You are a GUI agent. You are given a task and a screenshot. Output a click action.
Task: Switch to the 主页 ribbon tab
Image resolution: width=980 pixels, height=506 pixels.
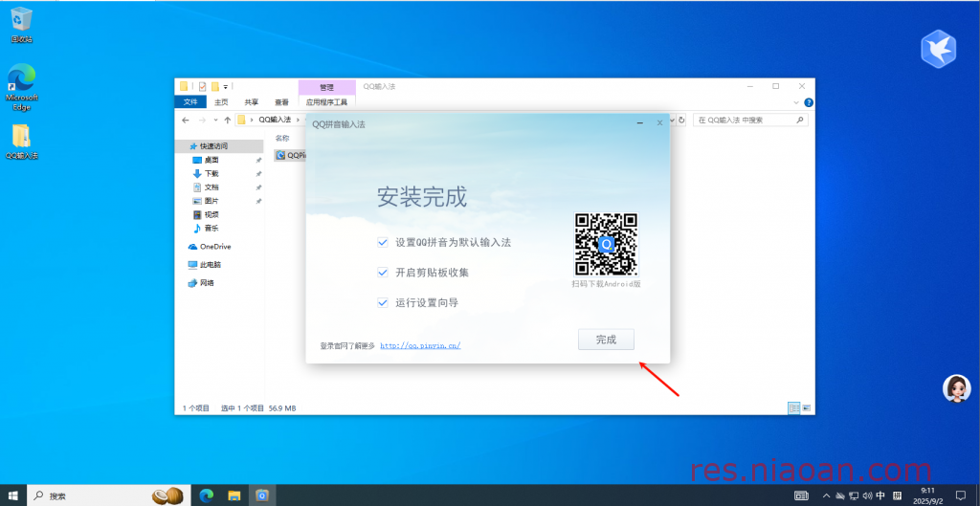(221, 101)
